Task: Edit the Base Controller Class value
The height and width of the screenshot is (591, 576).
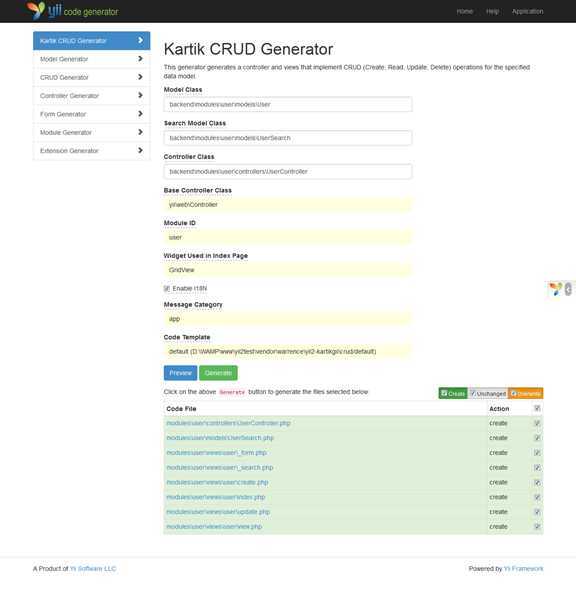Action: 288,205
